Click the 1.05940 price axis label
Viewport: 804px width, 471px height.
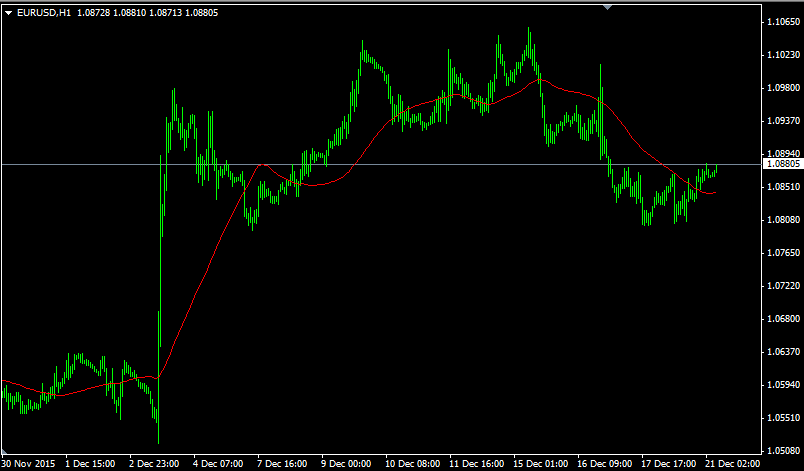(783, 385)
